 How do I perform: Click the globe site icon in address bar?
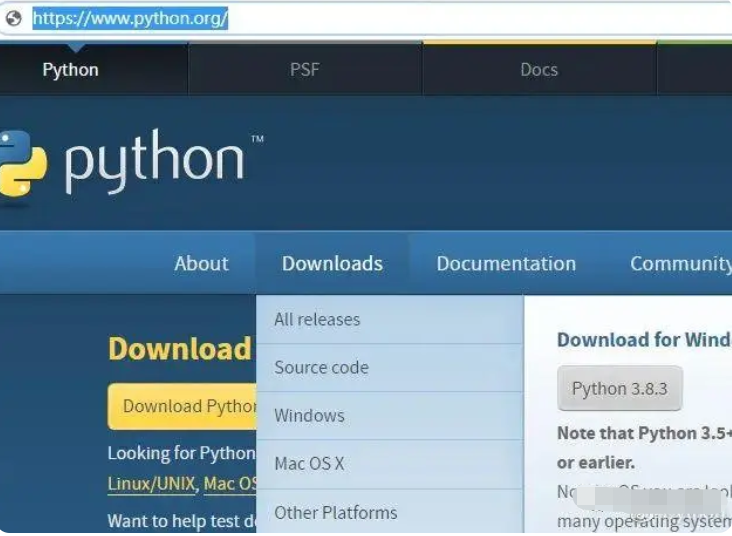coord(14,18)
